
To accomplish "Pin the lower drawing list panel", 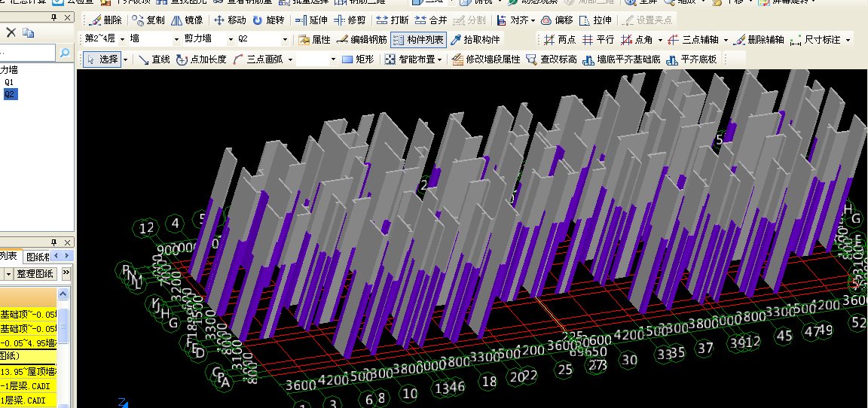I will click(53, 242).
